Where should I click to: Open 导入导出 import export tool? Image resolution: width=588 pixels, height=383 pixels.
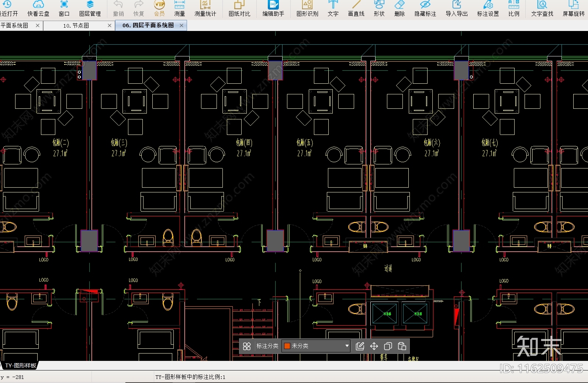tap(457, 9)
